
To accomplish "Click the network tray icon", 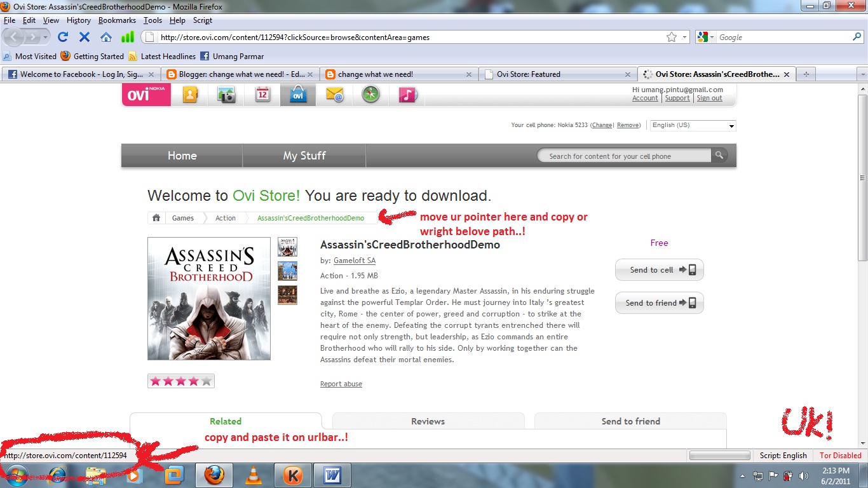I will (758, 475).
